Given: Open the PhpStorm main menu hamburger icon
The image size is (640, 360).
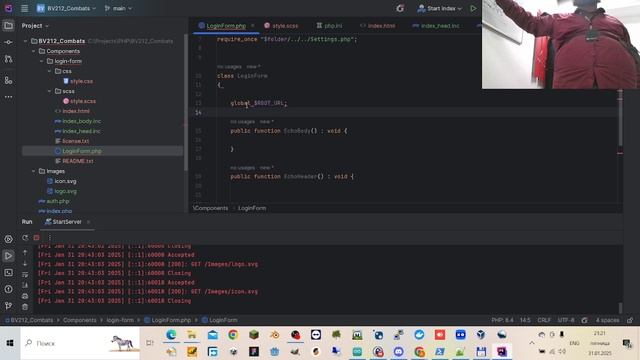Looking at the screenshot, I should pyautogui.click(x=24, y=8).
